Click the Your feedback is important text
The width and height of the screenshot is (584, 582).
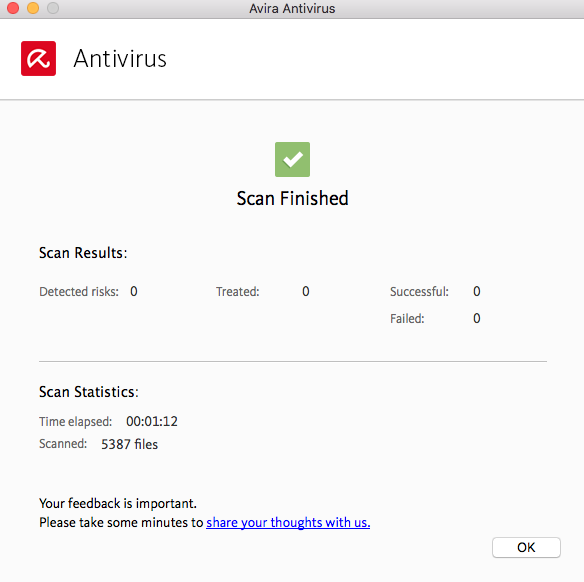(118, 503)
